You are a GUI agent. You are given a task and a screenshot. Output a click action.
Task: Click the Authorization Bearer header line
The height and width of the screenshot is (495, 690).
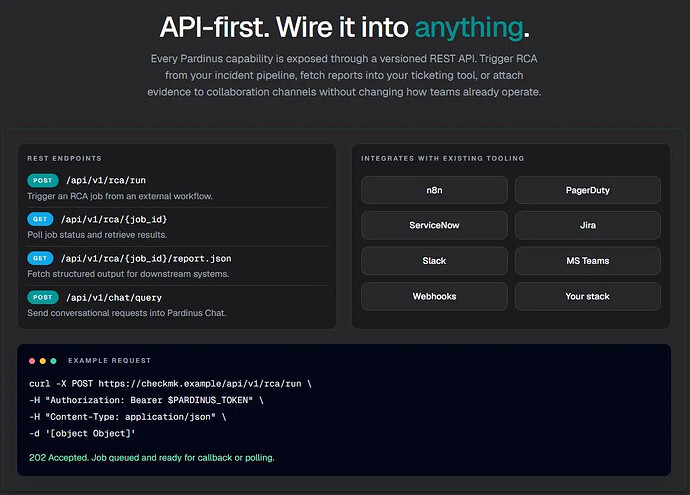[146, 400]
